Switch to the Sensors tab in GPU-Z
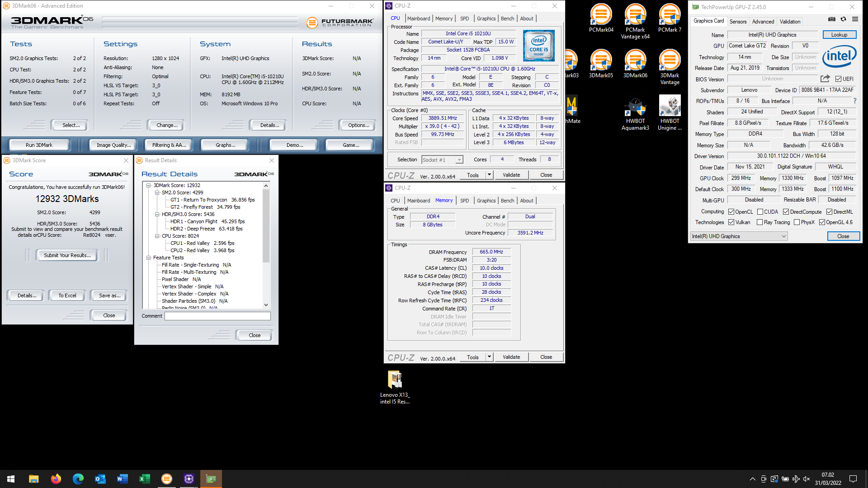Screen dimensions: 868x488 coord(738,22)
